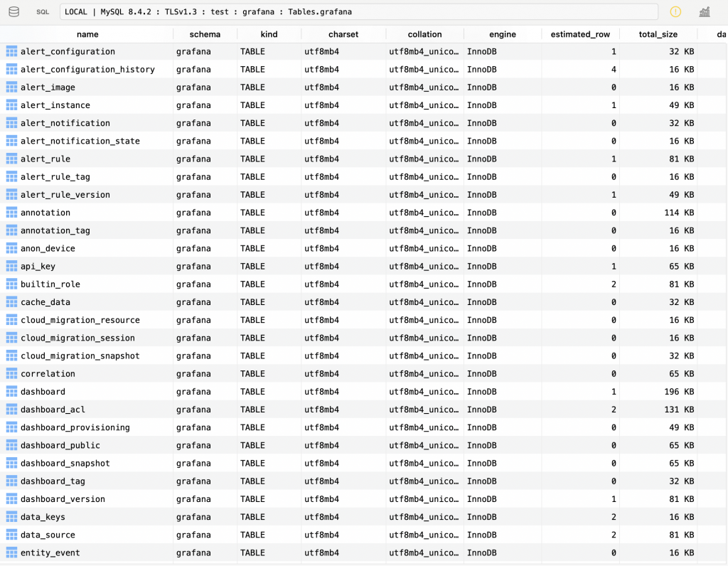
Task: Click table icon for alert_configuration
Action: coord(11,51)
